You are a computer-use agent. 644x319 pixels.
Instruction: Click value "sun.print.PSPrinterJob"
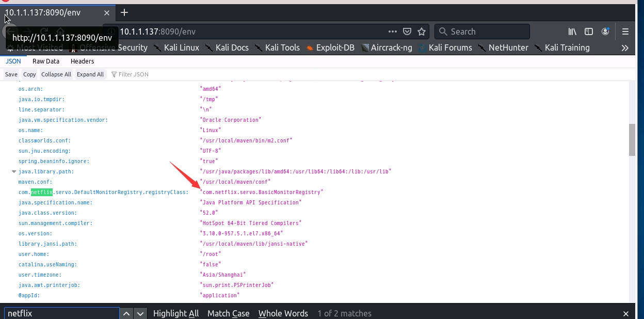tap(237, 285)
